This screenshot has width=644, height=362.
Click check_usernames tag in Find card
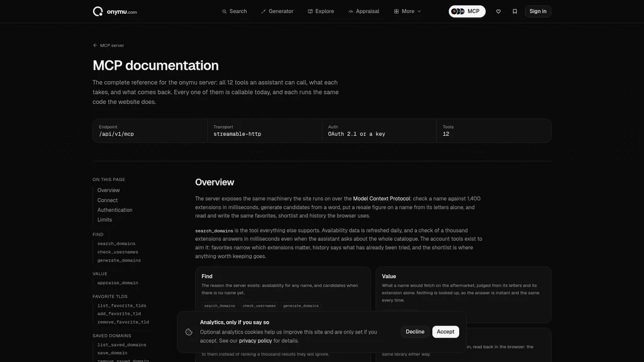tap(259, 306)
